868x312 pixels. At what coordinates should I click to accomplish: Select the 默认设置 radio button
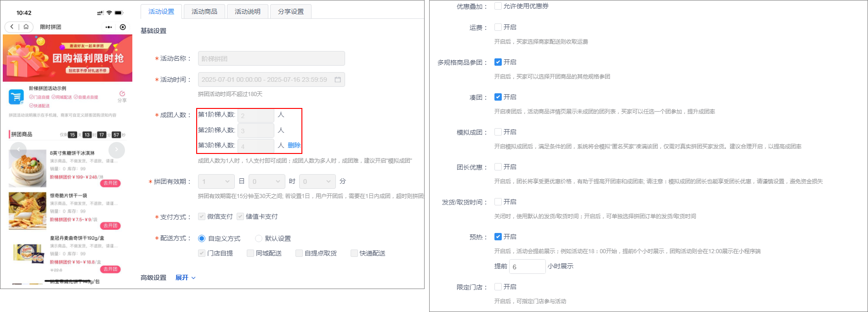[x=259, y=238]
